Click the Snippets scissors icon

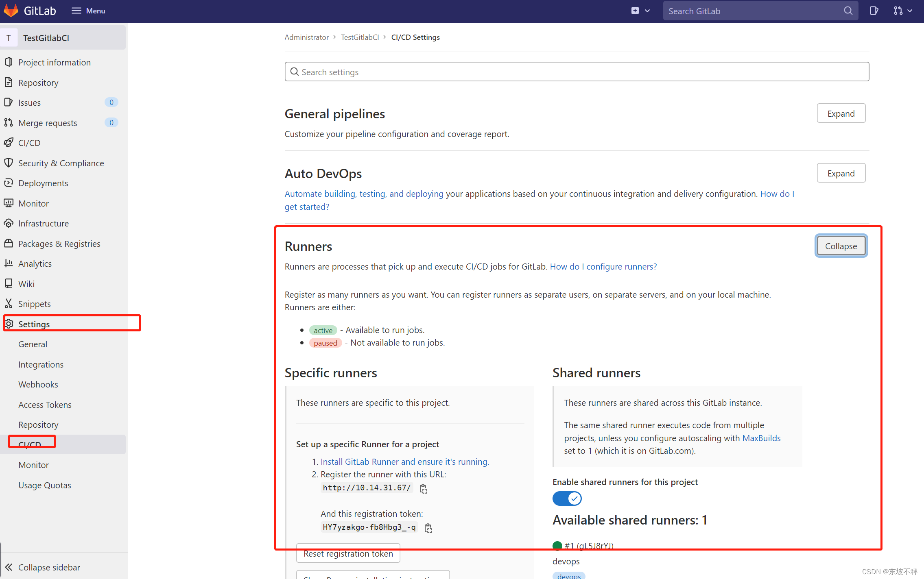9,303
